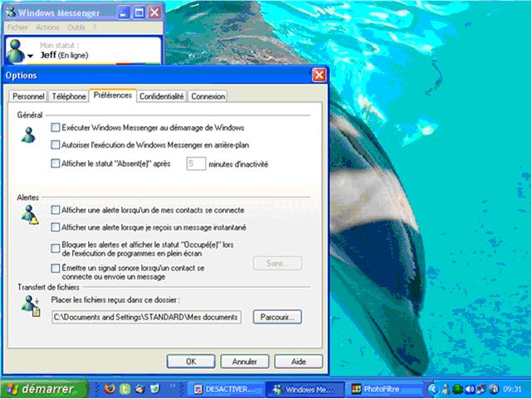Switch to the Confidentialité tab
The width and height of the screenshot is (532, 399).
(x=162, y=96)
